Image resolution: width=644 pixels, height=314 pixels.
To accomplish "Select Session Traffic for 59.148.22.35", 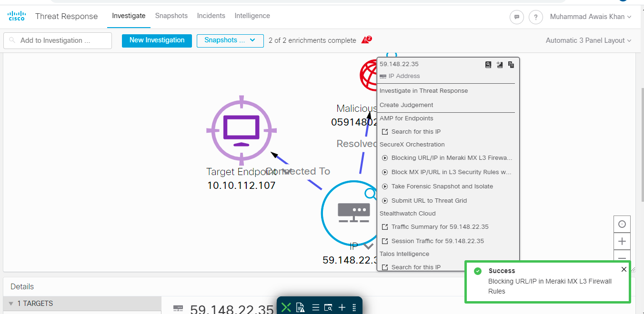I will click(437, 241).
